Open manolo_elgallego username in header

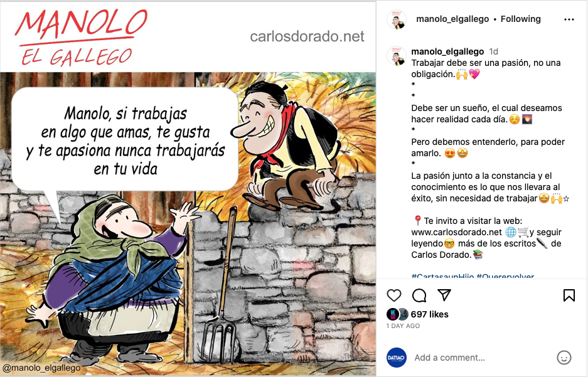pos(452,19)
